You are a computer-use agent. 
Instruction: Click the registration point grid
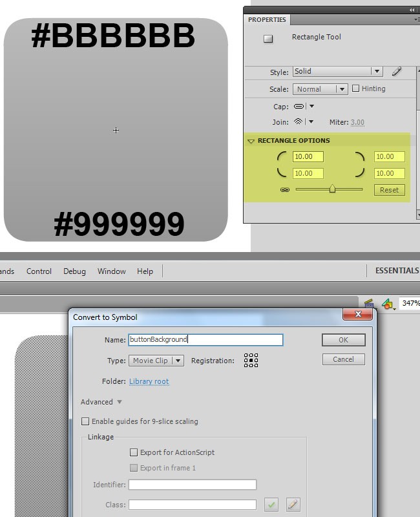(251, 361)
